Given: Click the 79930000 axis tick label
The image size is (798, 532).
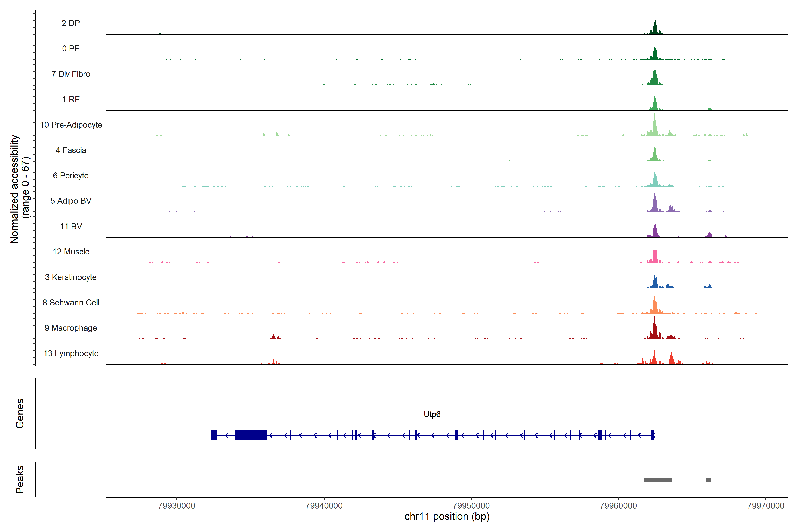Looking at the screenshot, I should (x=176, y=506).
